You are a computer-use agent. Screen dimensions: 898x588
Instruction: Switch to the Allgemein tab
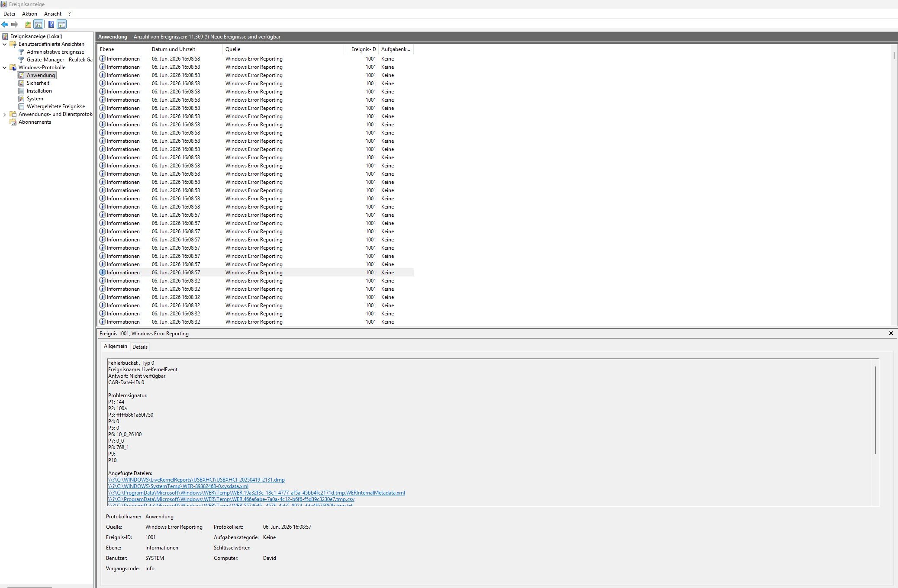tap(115, 346)
